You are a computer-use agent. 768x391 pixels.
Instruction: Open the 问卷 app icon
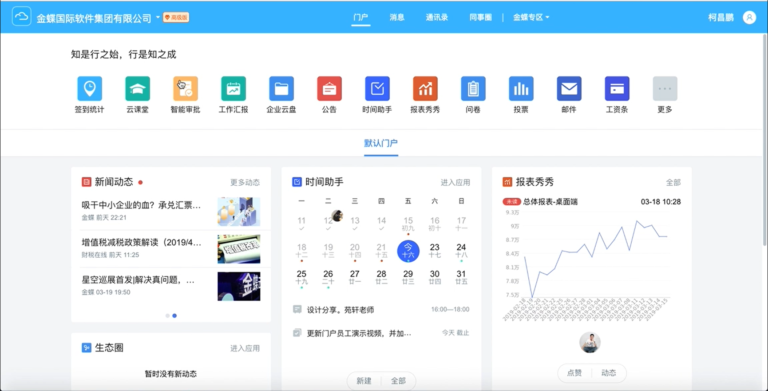click(x=473, y=89)
